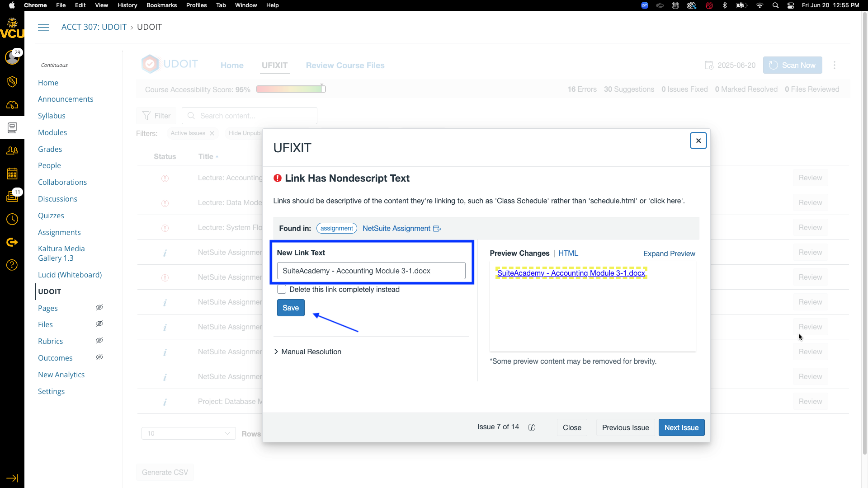
Task: Click the Filter funnel button
Action: point(156,116)
